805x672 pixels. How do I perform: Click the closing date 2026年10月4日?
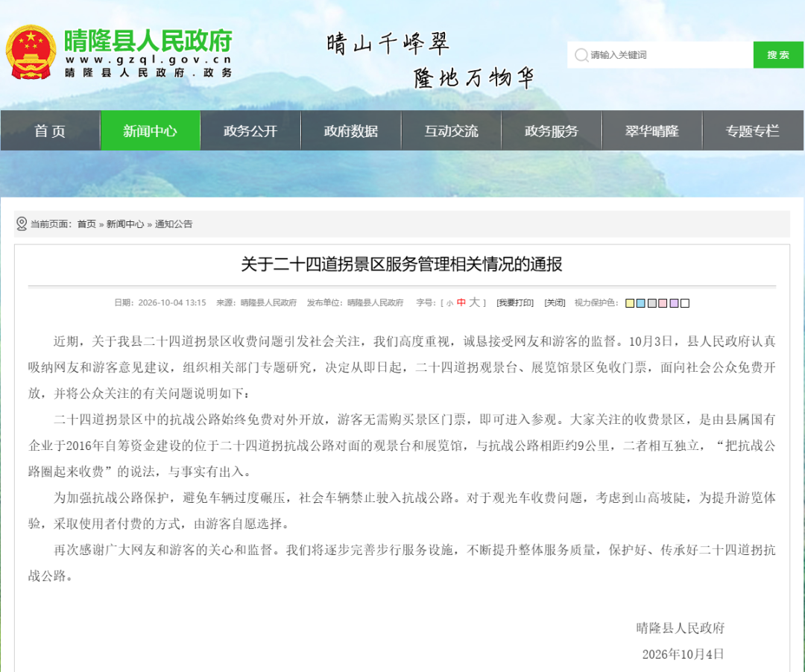pyautogui.click(x=684, y=654)
